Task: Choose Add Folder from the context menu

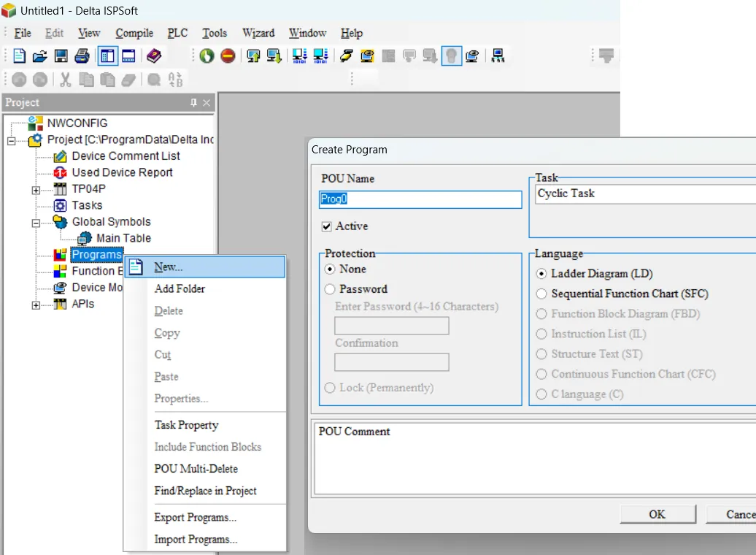Action: [205, 288]
